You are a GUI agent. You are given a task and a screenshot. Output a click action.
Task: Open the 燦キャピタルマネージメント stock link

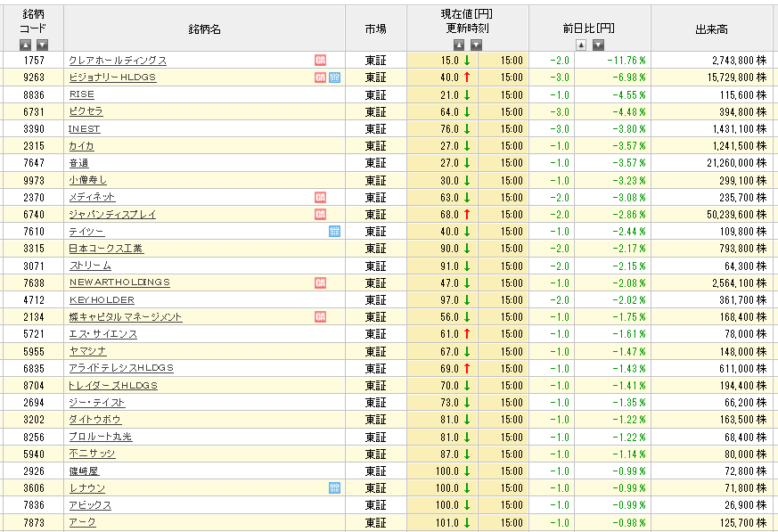point(125,316)
